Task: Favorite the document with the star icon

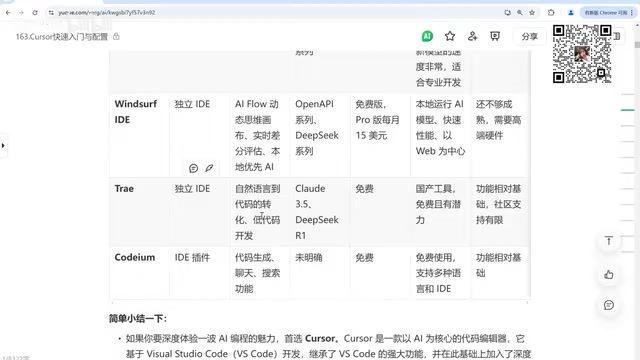Action: coord(450,36)
